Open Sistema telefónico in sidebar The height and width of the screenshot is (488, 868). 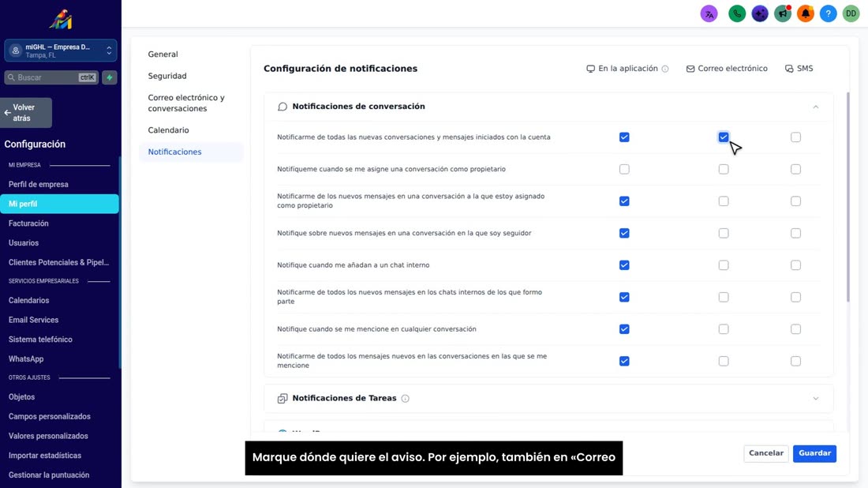[x=40, y=340]
